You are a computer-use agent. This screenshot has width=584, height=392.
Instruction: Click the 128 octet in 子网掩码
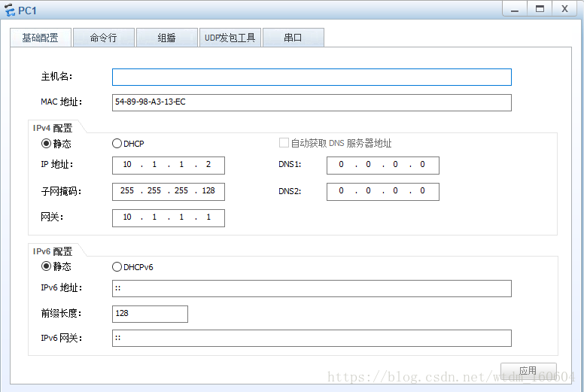tap(208, 191)
